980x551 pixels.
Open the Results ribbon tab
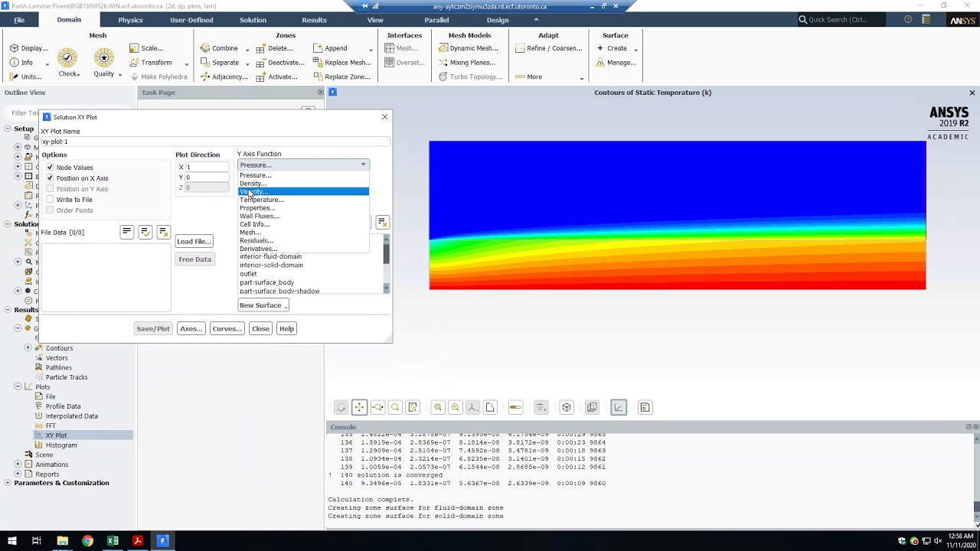314,20
